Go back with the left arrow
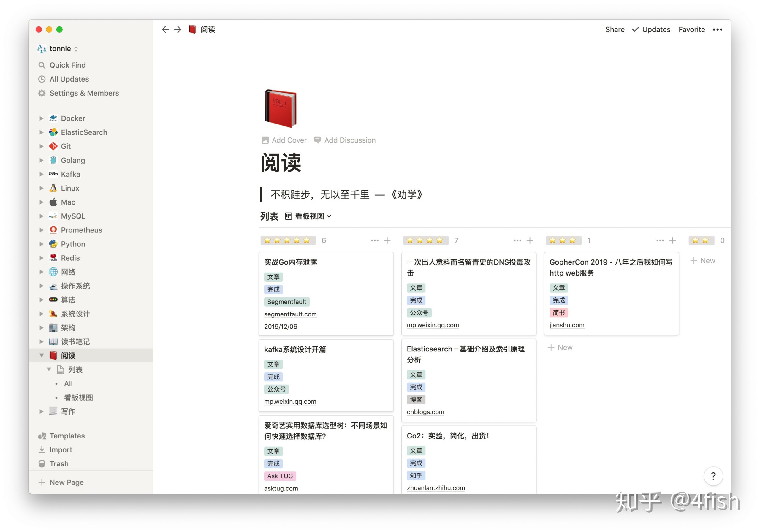 click(x=165, y=29)
